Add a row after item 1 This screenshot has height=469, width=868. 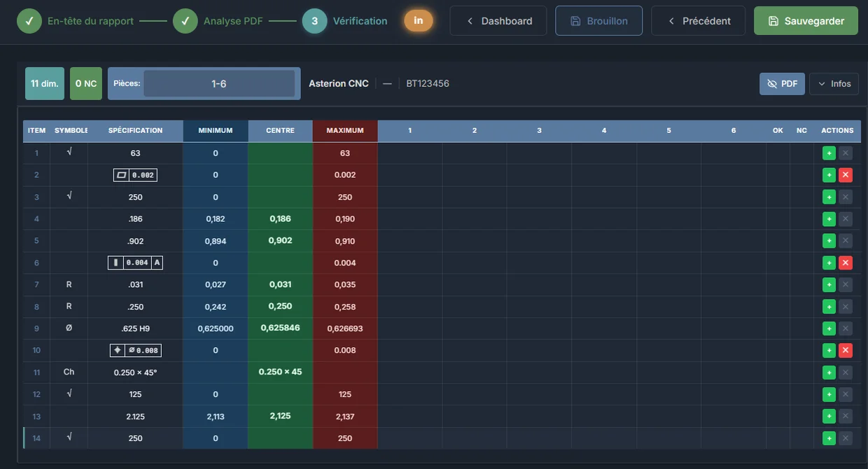pos(829,153)
